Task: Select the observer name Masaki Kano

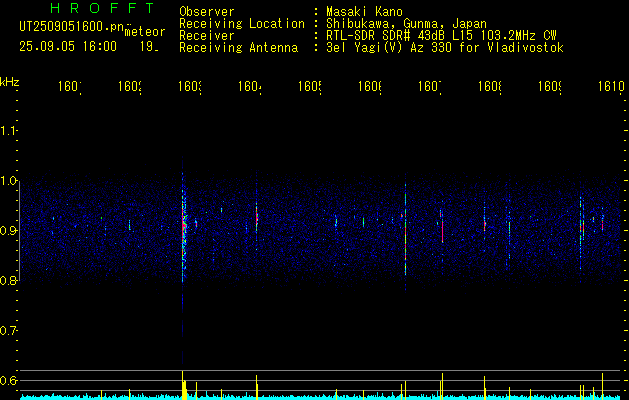Action: click(364, 11)
